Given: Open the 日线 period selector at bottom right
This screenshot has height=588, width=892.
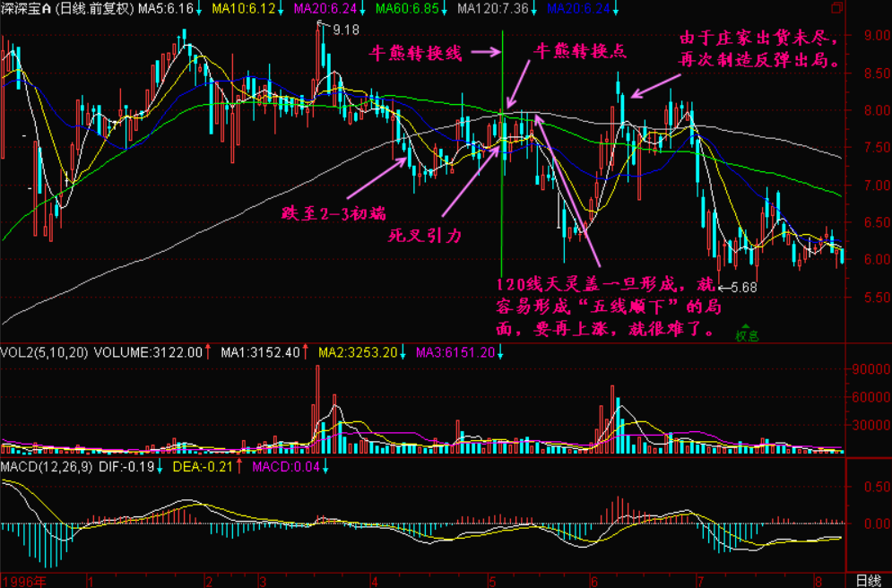Looking at the screenshot, I should coord(868,580).
